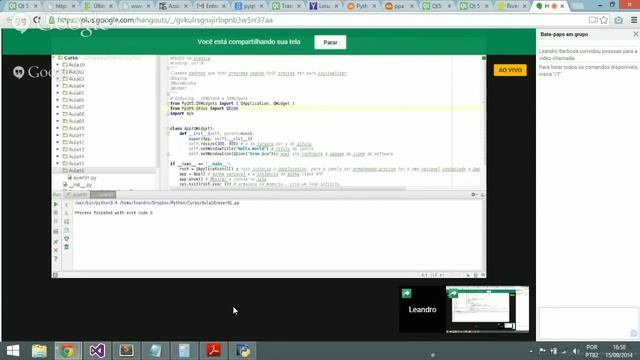Open the emoji picker in chat input
Viewport: 640px width, 360px height.
633,333
